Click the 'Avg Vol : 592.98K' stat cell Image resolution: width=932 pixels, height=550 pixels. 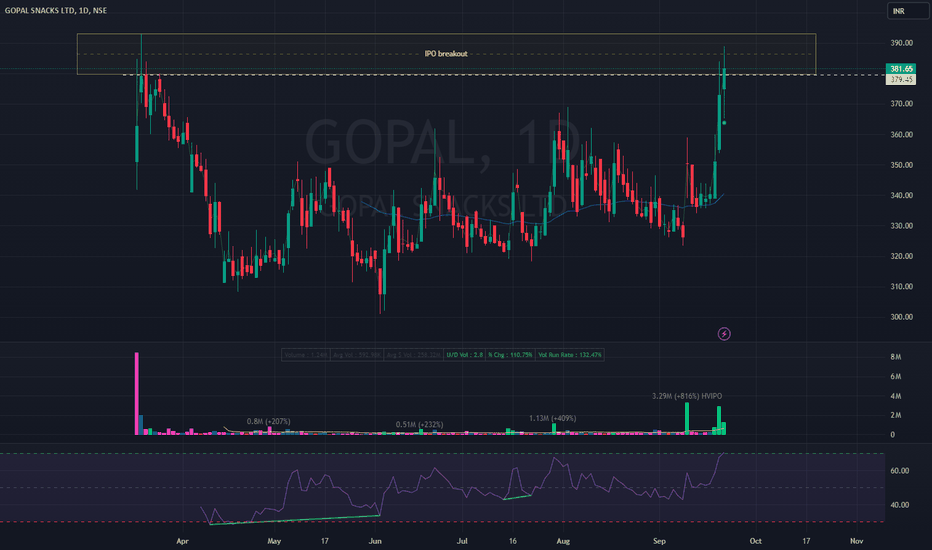coord(357,355)
